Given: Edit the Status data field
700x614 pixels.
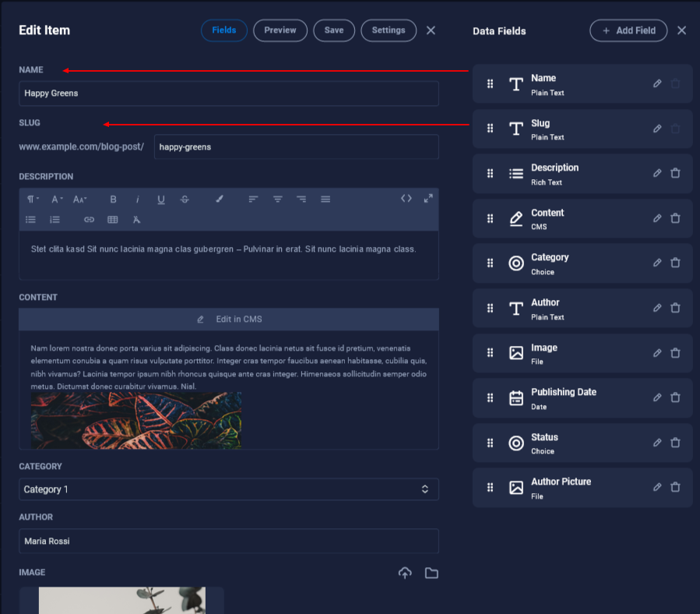Looking at the screenshot, I should tap(657, 443).
